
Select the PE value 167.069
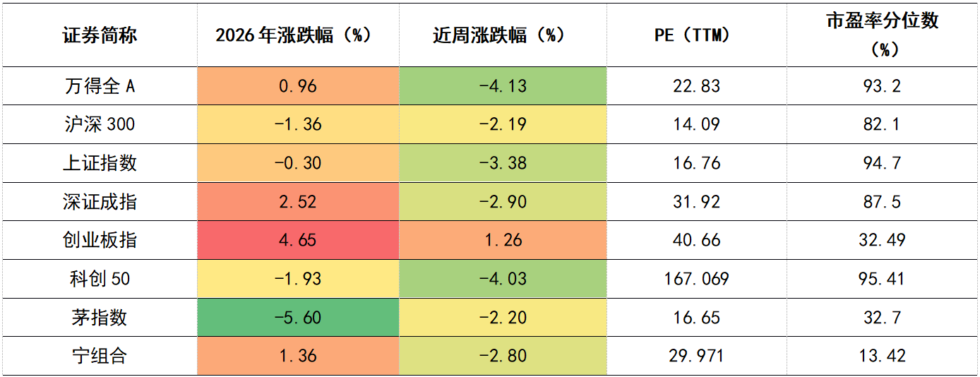695,279
